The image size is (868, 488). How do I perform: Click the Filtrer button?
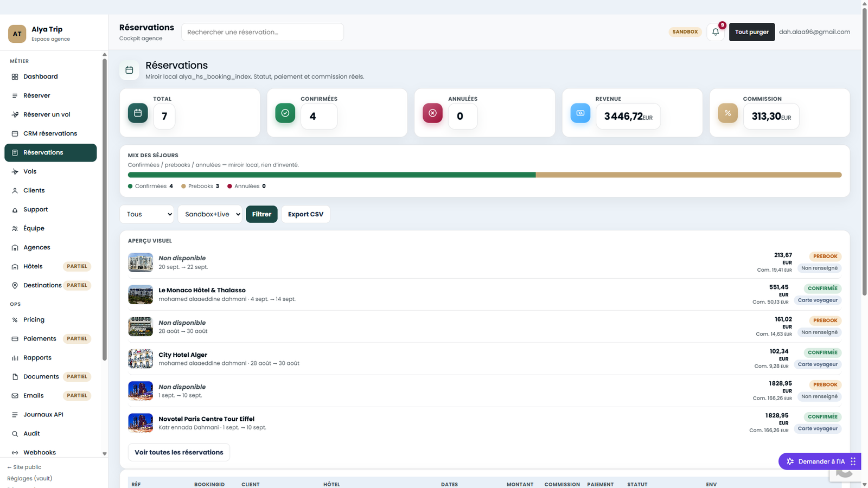tap(261, 214)
